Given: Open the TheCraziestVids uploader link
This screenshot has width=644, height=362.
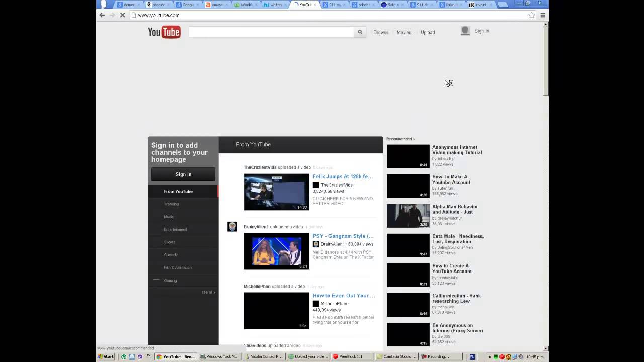Looking at the screenshot, I should tap(260, 167).
